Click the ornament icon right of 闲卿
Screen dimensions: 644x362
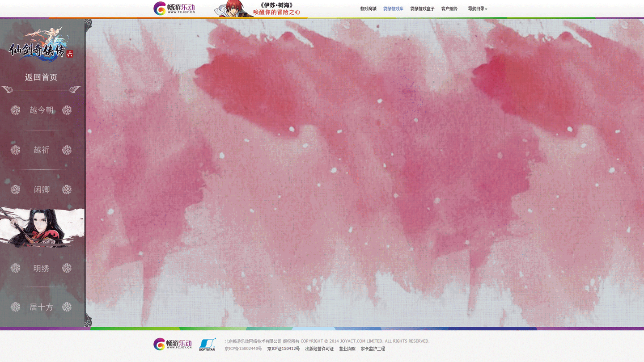pos(67,189)
